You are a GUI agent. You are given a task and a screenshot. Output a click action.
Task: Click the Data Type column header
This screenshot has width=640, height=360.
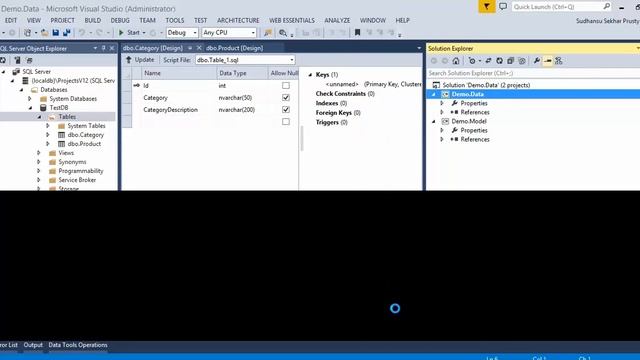coord(242,73)
